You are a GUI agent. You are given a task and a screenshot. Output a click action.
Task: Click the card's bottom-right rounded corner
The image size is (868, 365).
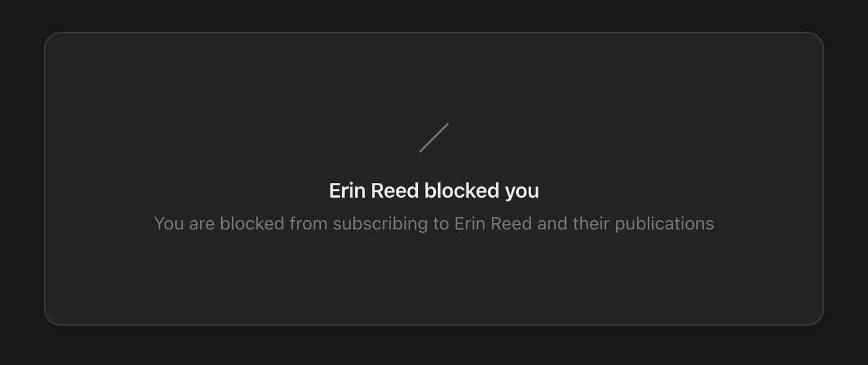pos(818,320)
